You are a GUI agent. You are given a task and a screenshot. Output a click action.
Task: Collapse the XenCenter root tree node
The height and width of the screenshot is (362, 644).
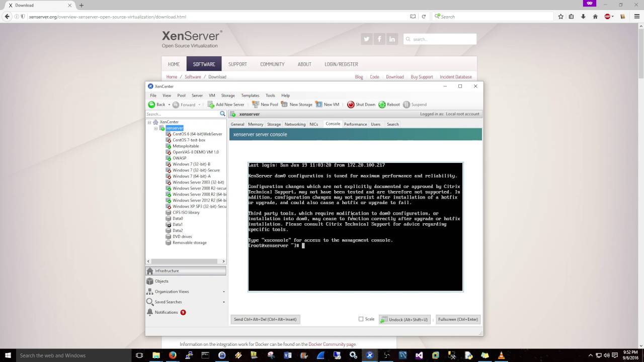(x=149, y=122)
